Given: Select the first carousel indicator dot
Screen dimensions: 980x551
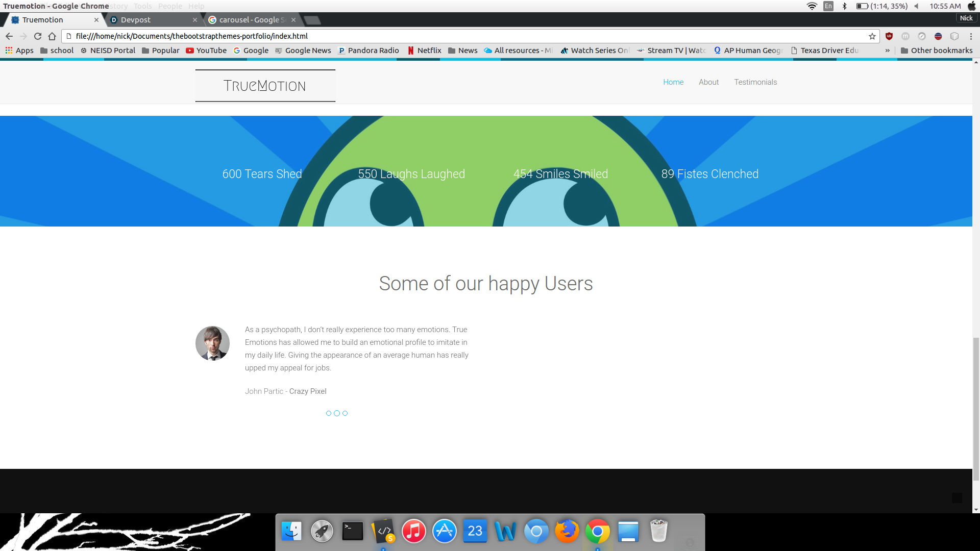Looking at the screenshot, I should coord(329,413).
